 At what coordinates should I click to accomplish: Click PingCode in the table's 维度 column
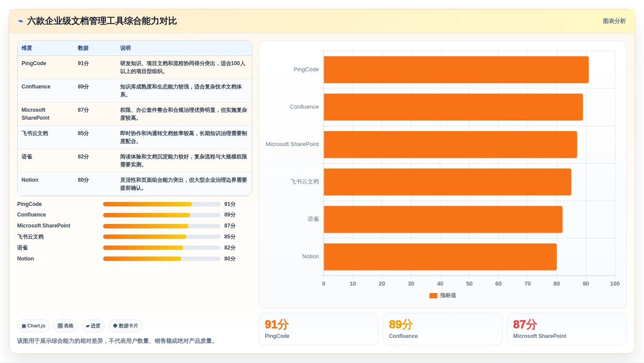click(x=34, y=63)
